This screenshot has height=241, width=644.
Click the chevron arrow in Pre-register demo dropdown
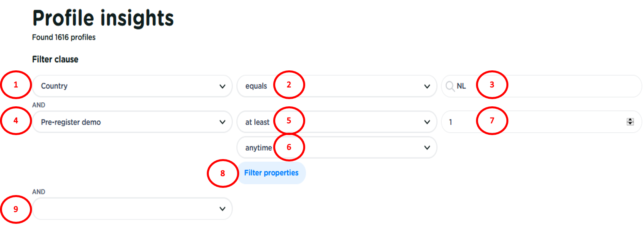pos(222,122)
